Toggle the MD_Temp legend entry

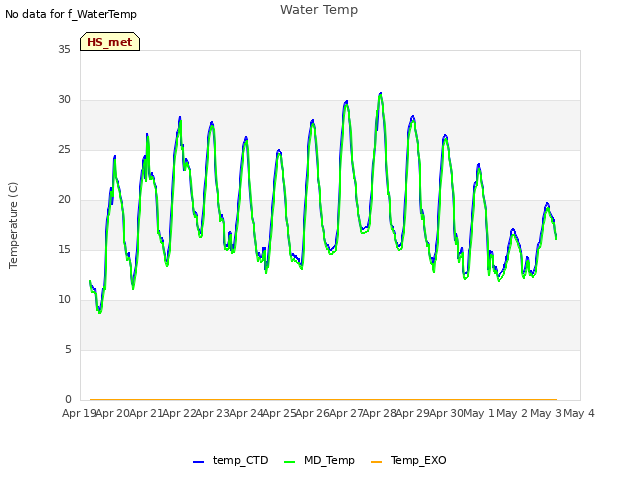[x=319, y=460]
